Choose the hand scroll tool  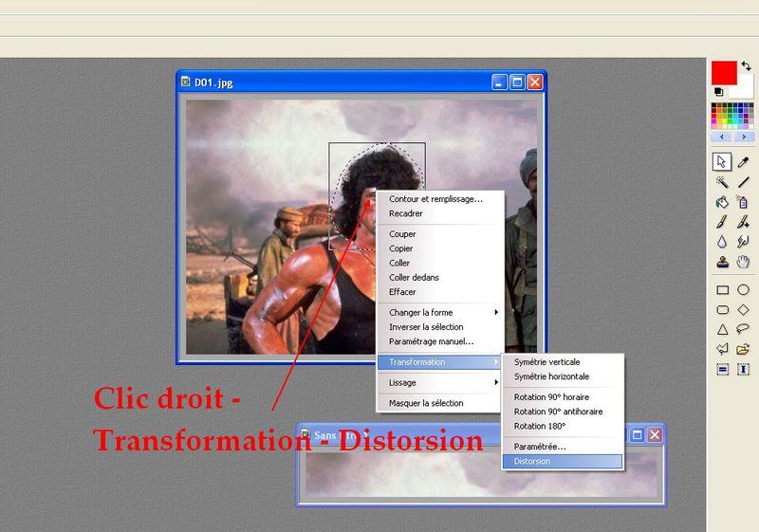744,262
